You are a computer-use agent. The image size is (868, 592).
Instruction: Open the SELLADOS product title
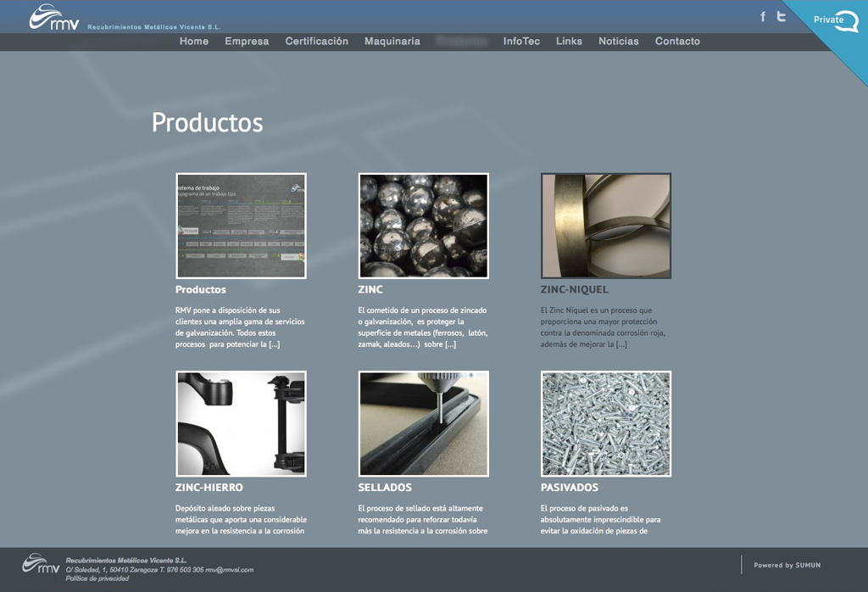[386, 489]
